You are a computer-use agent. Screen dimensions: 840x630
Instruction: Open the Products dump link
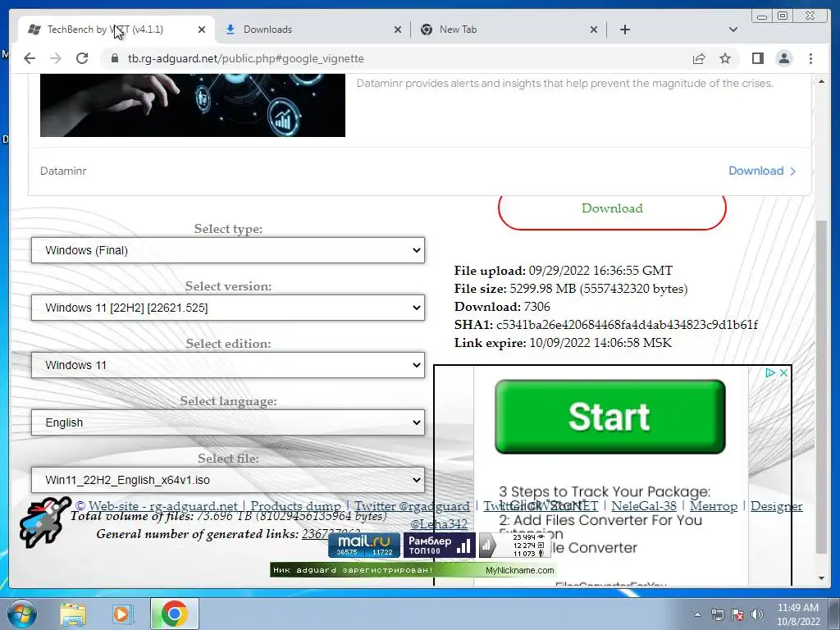click(x=295, y=505)
